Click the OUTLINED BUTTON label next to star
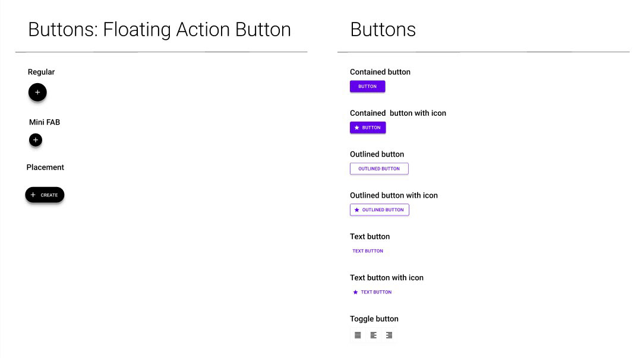Viewport: 644px width, 358px height. 383,210
